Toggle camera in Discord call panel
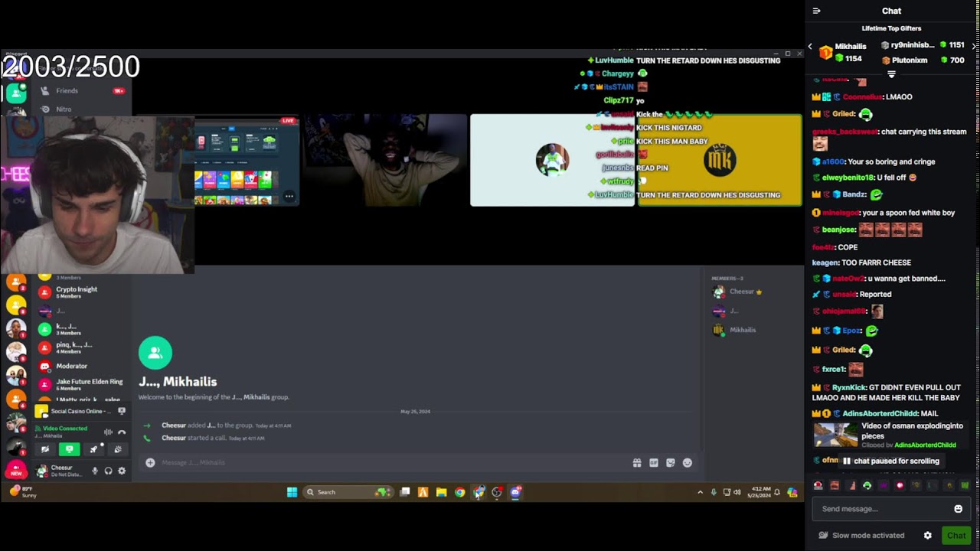980x551 pixels. click(45, 449)
